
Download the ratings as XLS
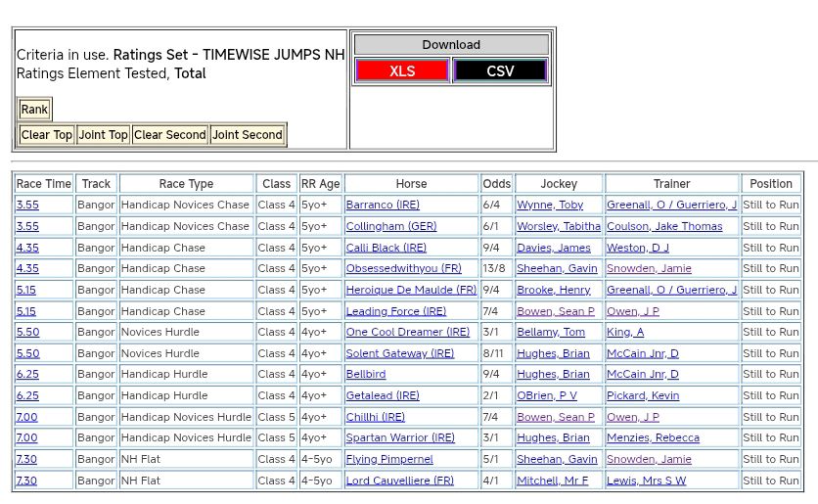[x=402, y=71]
